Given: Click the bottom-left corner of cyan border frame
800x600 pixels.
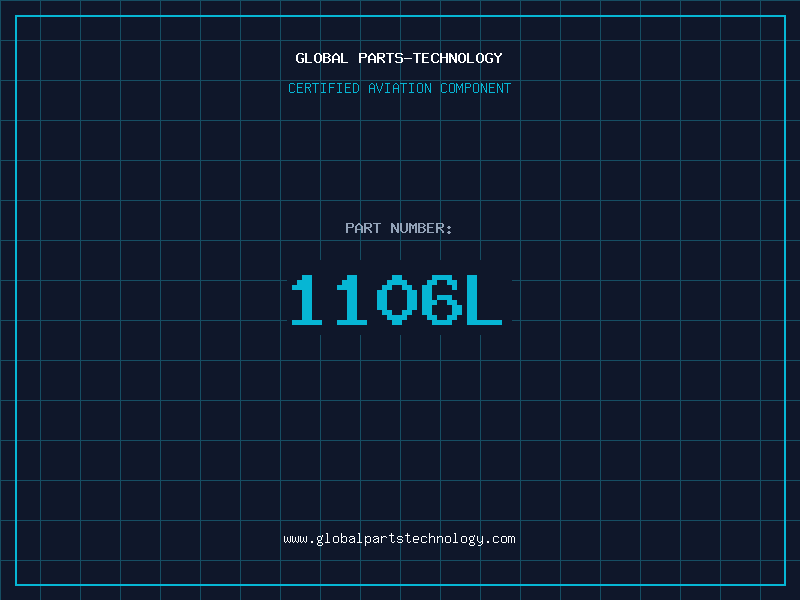Looking at the screenshot, I should [16, 584].
